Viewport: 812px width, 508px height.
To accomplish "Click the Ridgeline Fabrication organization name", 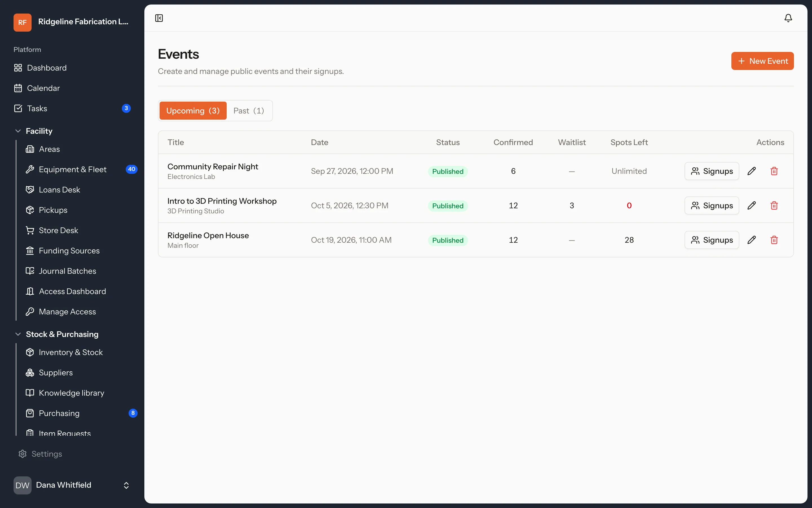I will [83, 22].
